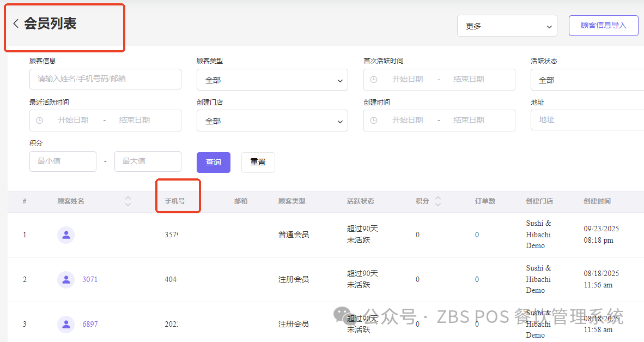Sort table by 积分 column arrows

438,201
